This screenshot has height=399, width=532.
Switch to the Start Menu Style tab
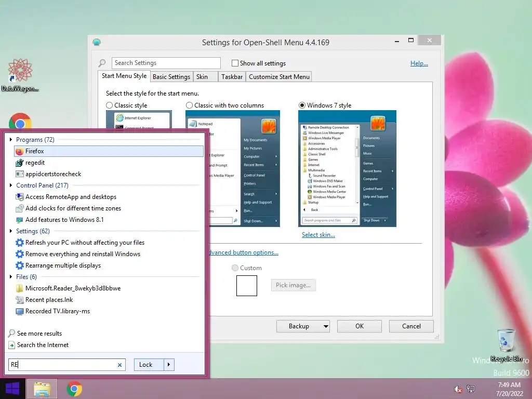coord(124,76)
